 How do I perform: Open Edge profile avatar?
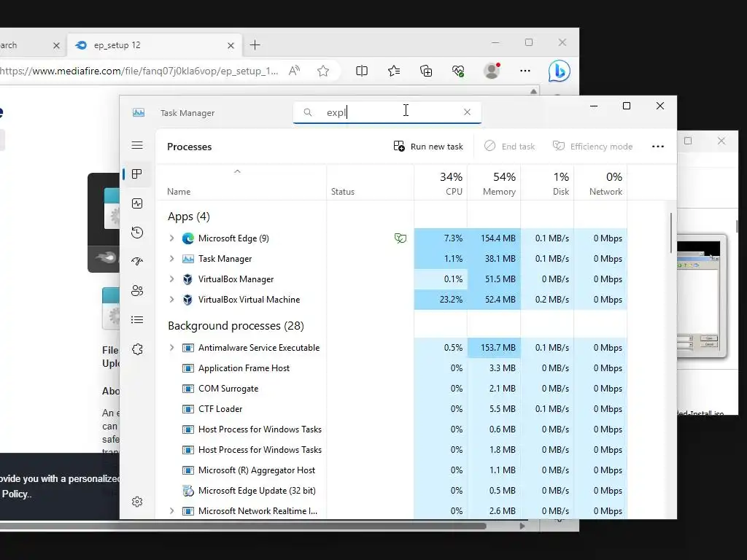[x=492, y=71]
